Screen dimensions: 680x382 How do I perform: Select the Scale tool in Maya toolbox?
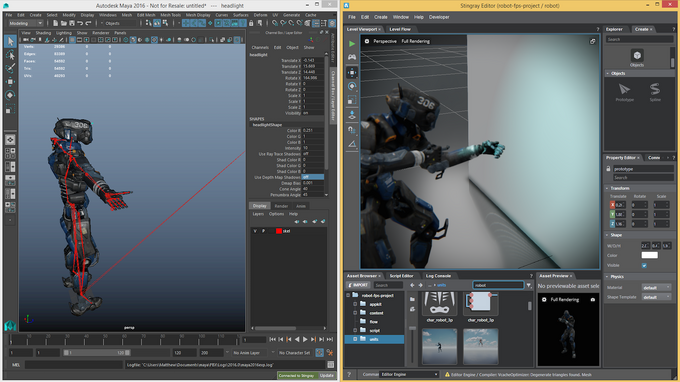pos(10,108)
